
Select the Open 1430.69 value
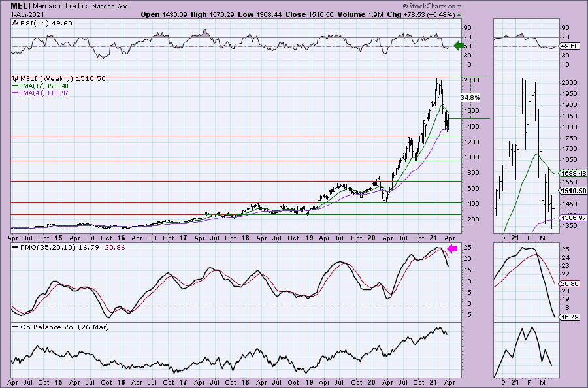(x=164, y=14)
